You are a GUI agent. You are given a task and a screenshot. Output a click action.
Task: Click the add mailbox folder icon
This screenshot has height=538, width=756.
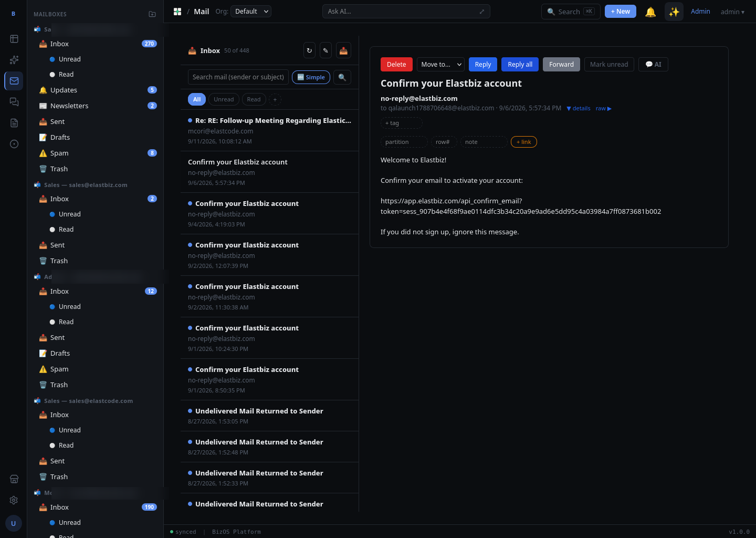[152, 14]
